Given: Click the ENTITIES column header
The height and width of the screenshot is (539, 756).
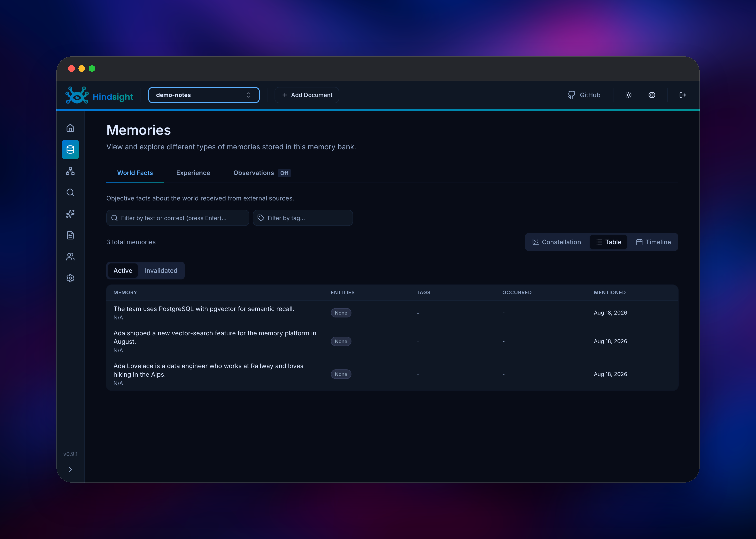Looking at the screenshot, I should tap(343, 293).
